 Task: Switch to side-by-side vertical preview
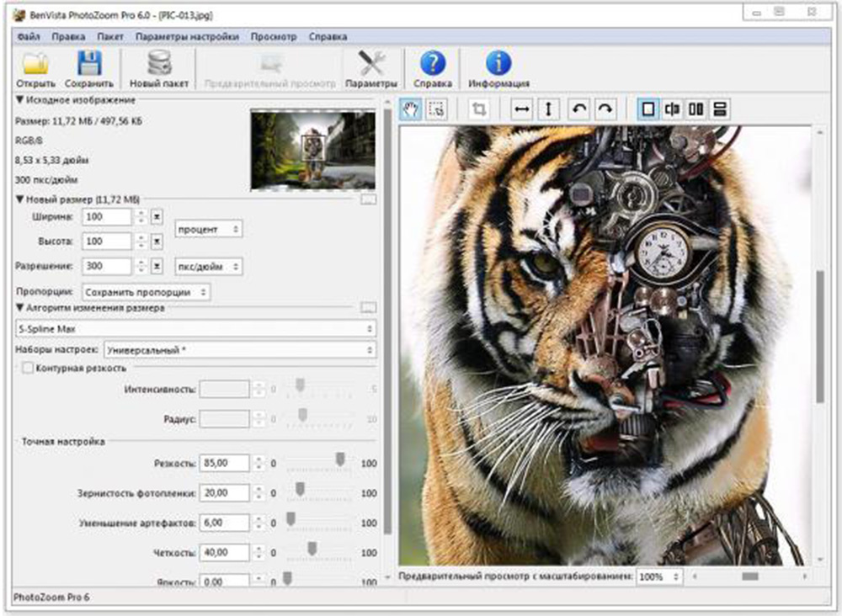pyautogui.click(x=696, y=109)
